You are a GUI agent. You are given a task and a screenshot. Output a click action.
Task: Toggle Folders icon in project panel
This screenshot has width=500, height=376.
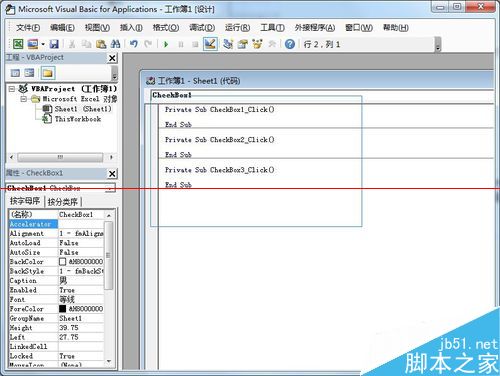[x=48, y=73]
